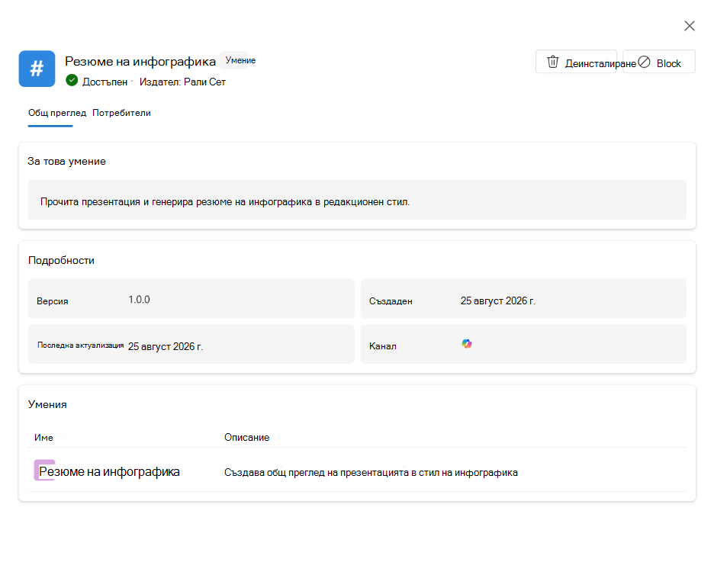This screenshot has width=714, height=588.
Task: Click the skill description text in За това умение
Action: [x=225, y=201]
